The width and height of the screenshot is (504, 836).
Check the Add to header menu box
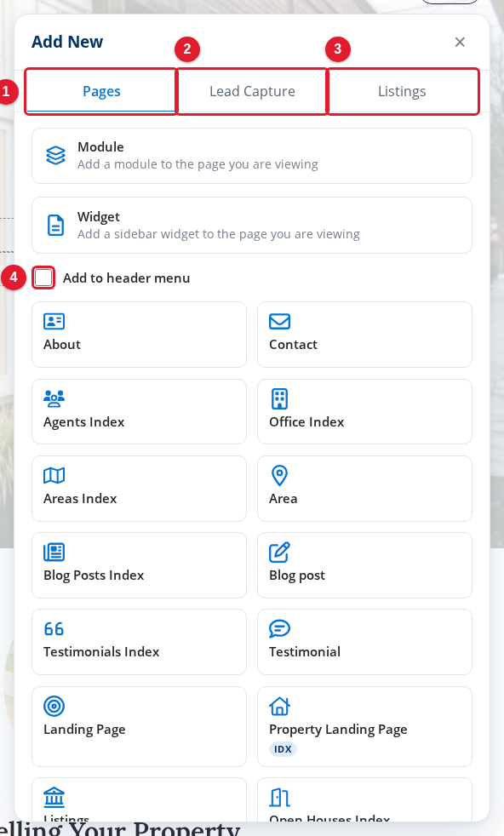tap(43, 278)
